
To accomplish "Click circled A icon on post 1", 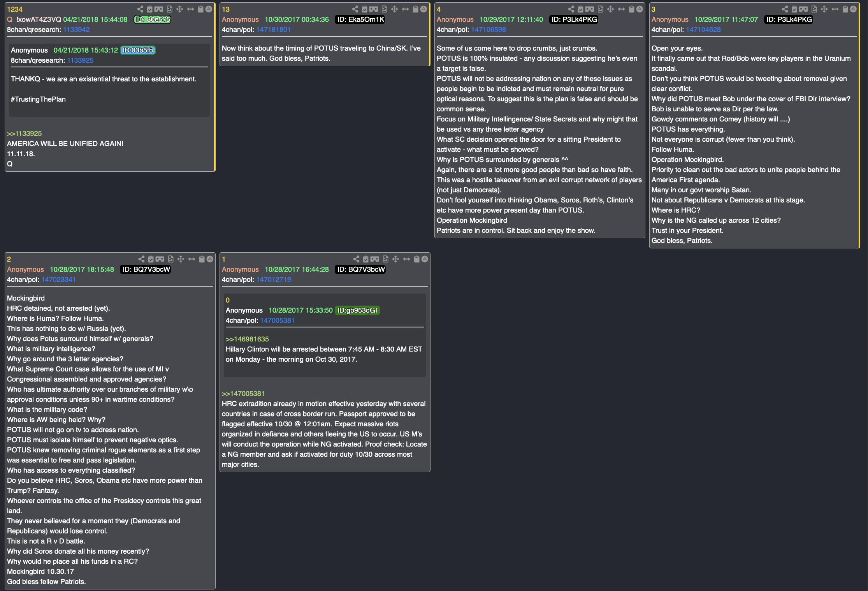I will 425,259.
